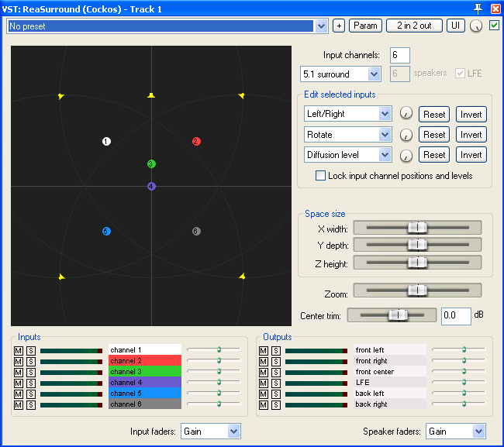Click the Y depth slider handle
Screen dimensions: 504x447
point(417,245)
